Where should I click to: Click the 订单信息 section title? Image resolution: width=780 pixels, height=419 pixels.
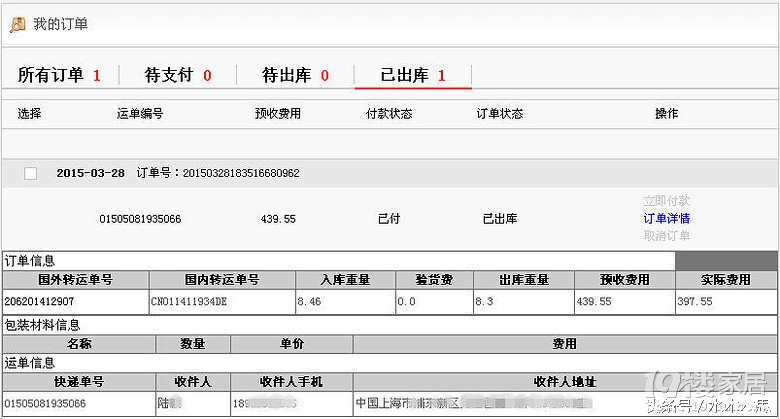(30, 261)
